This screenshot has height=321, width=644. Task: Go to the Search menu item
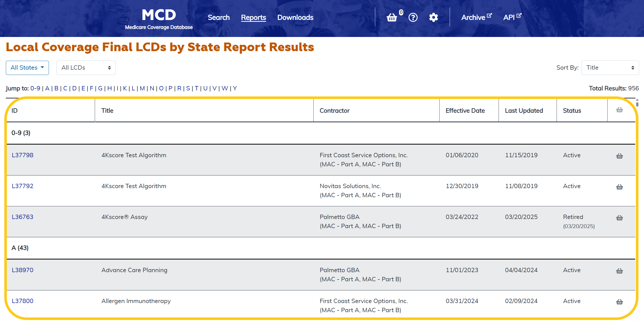tap(219, 17)
